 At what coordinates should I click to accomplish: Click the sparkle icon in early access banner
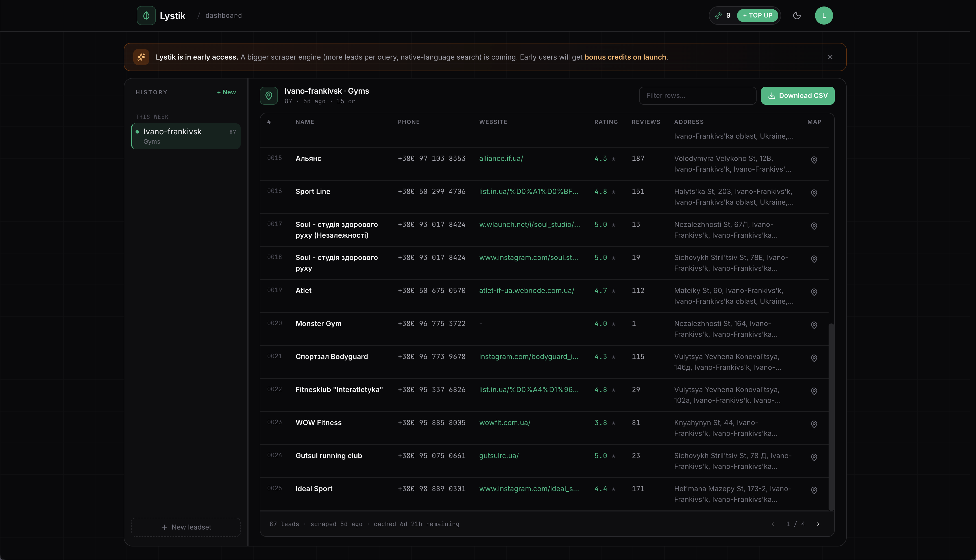[141, 57]
